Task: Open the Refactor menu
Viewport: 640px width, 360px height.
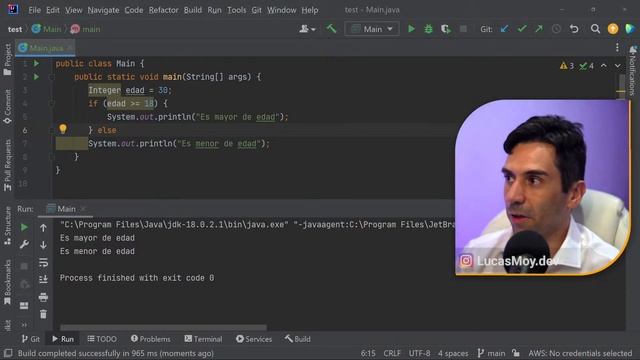Action: tap(163, 10)
